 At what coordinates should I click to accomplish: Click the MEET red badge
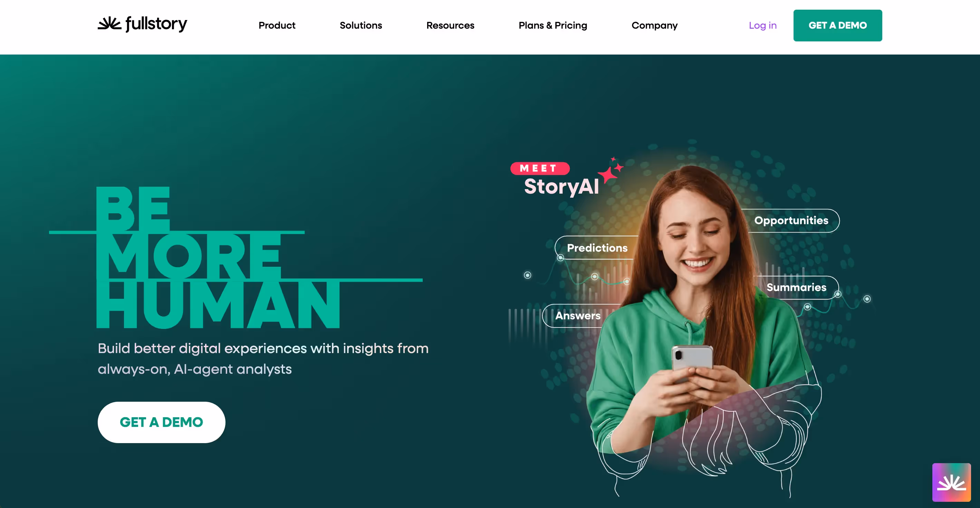click(x=539, y=168)
